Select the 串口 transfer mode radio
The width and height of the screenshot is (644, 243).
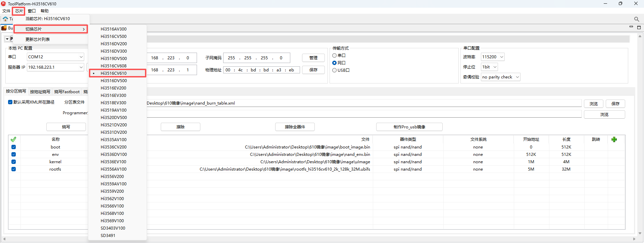pyautogui.click(x=335, y=56)
